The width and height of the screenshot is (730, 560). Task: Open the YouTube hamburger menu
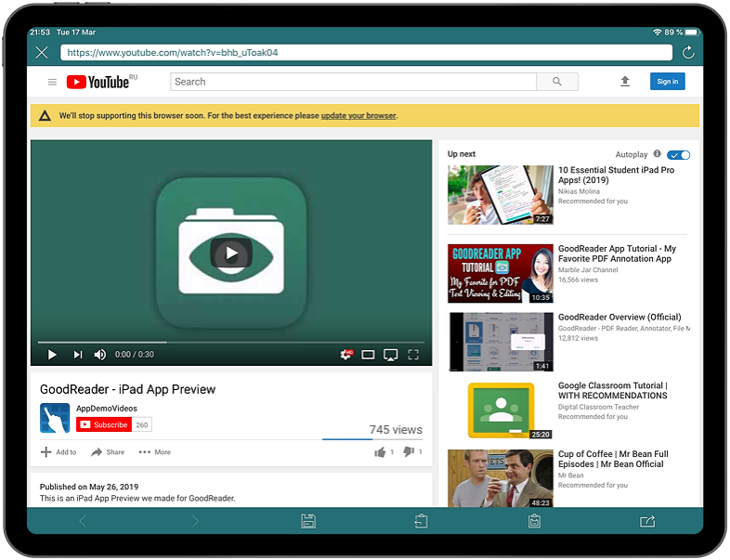point(52,82)
